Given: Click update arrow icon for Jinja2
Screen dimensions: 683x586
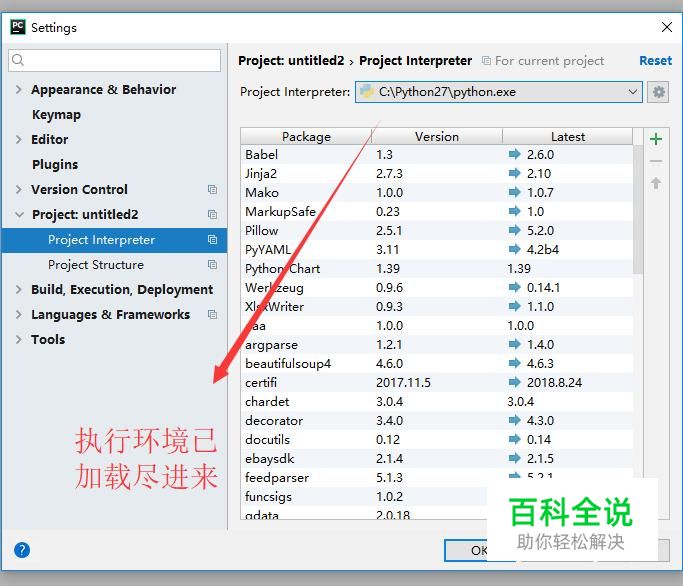Looking at the screenshot, I should click(514, 173).
